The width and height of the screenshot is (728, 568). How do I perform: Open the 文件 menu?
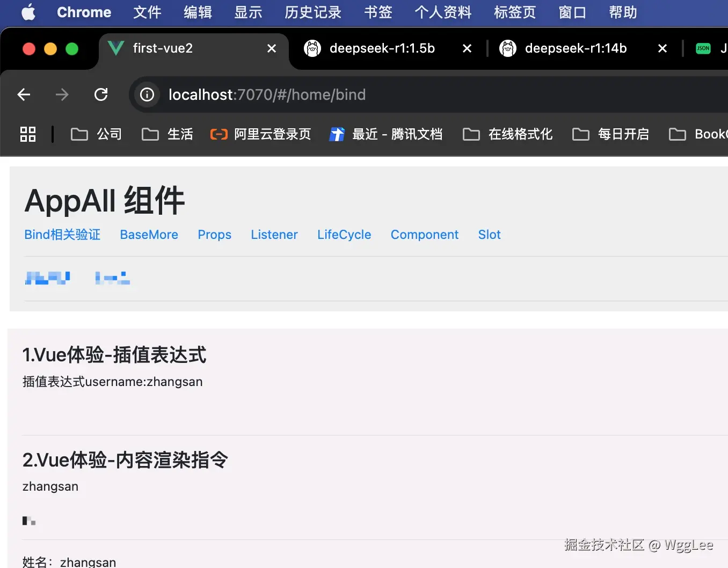pyautogui.click(x=147, y=12)
